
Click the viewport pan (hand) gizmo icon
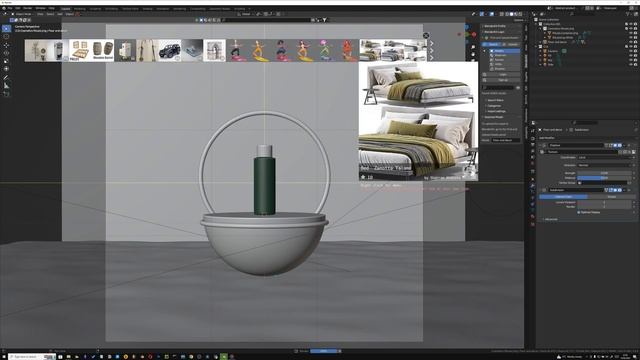(473, 54)
